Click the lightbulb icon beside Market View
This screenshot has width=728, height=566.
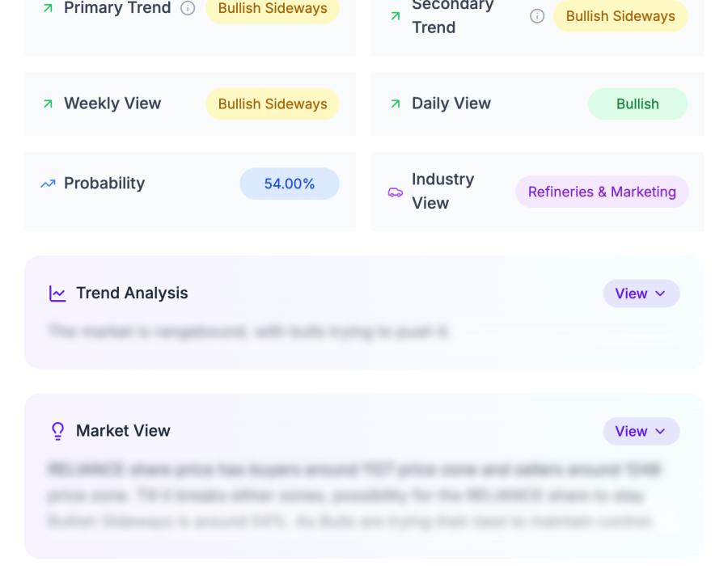point(57,431)
